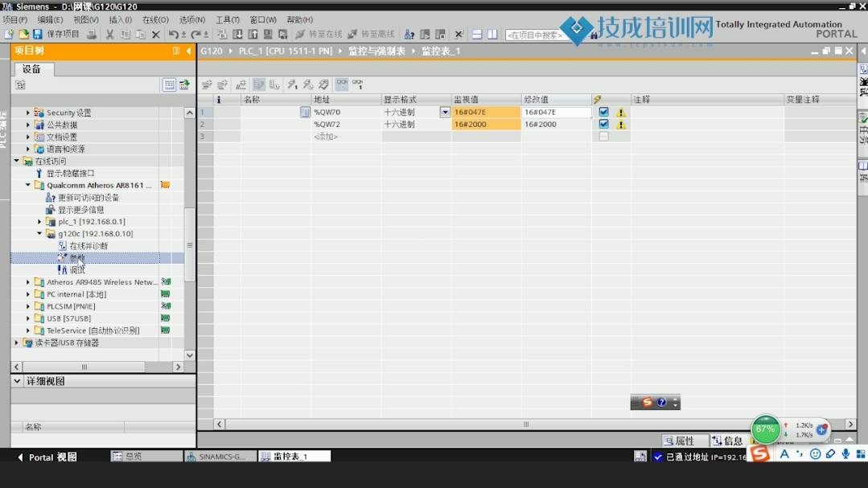868x488 pixels.
Task: Click the cut scissors icon
Action: (109, 35)
